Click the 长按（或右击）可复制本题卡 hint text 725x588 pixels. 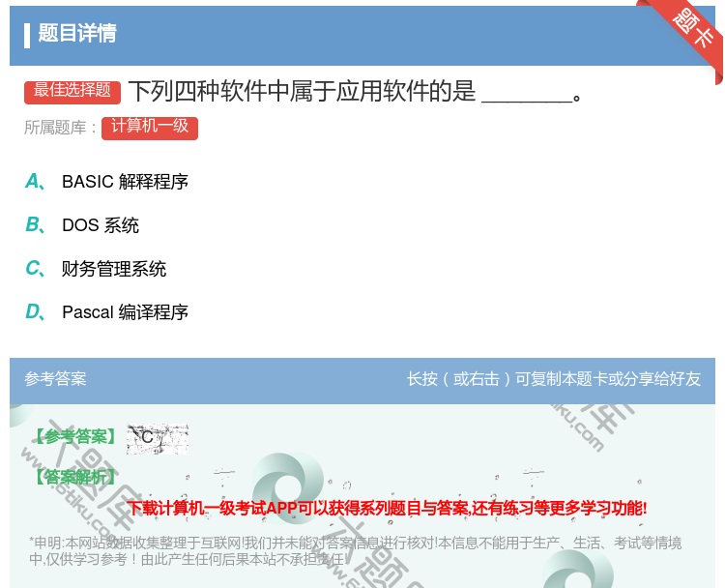pos(554,379)
